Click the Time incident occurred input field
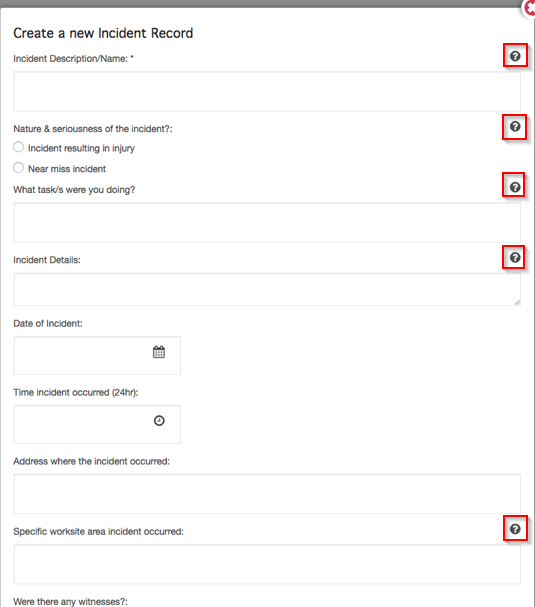The height and width of the screenshot is (607, 535). (x=97, y=425)
